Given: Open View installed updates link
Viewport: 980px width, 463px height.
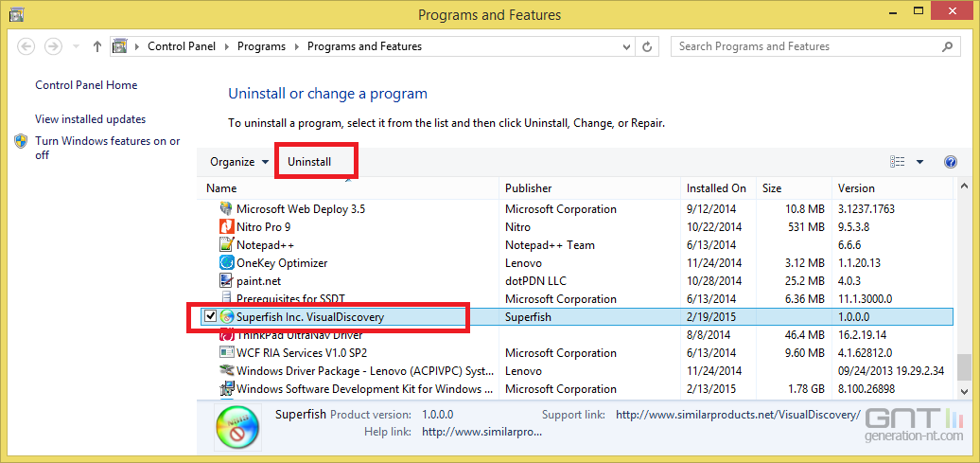Looking at the screenshot, I should pyautogui.click(x=90, y=119).
